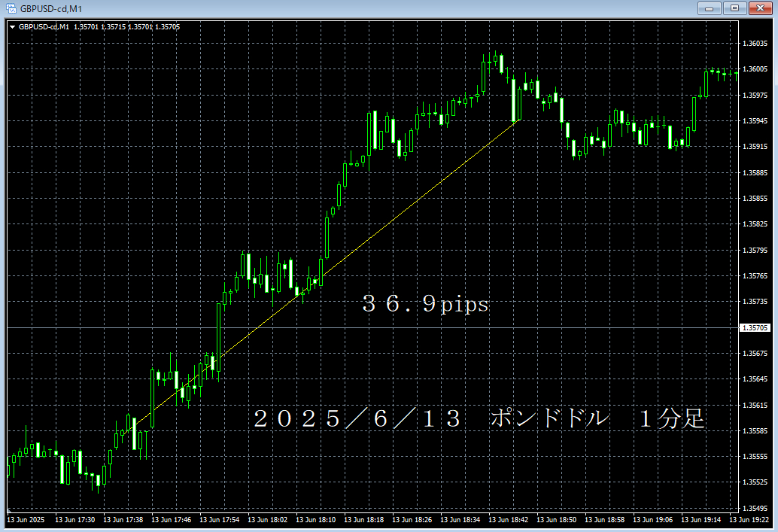The height and width of the screenshot is (532, 778).
Task: Click price scale value 1.35735
Action: point(755,301)
